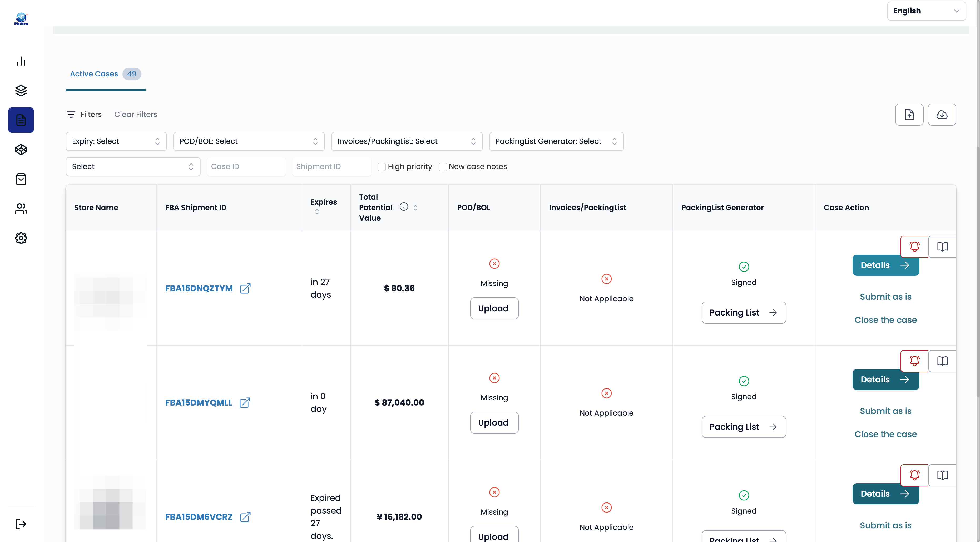Image resolution: width=980 pixels, height=542 pixels.
Task: Click alarm bell icon for FBA15DNQZTYM
Action: click(914, 247)
